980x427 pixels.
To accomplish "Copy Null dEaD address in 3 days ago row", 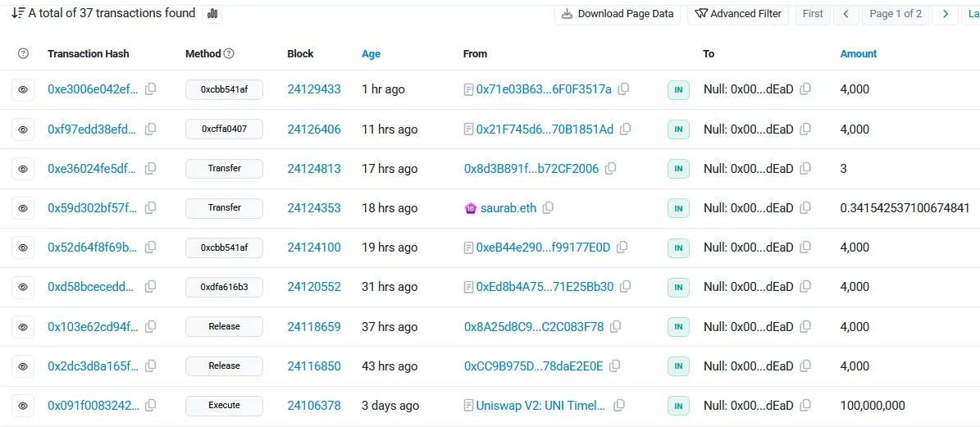I will coord(805,405).
